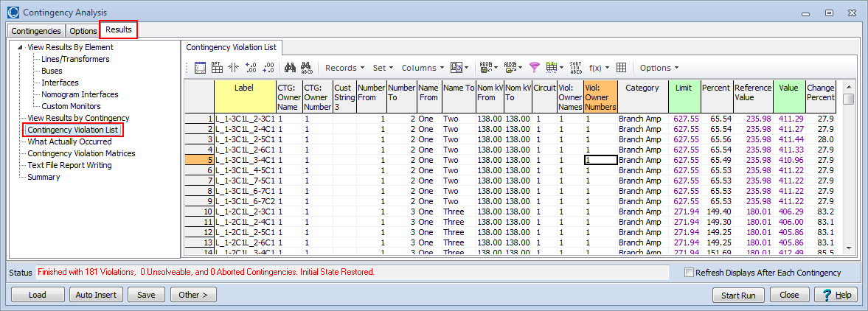
Task: Select Lines/Transformers in the tree
Action: tap(75, 59)
